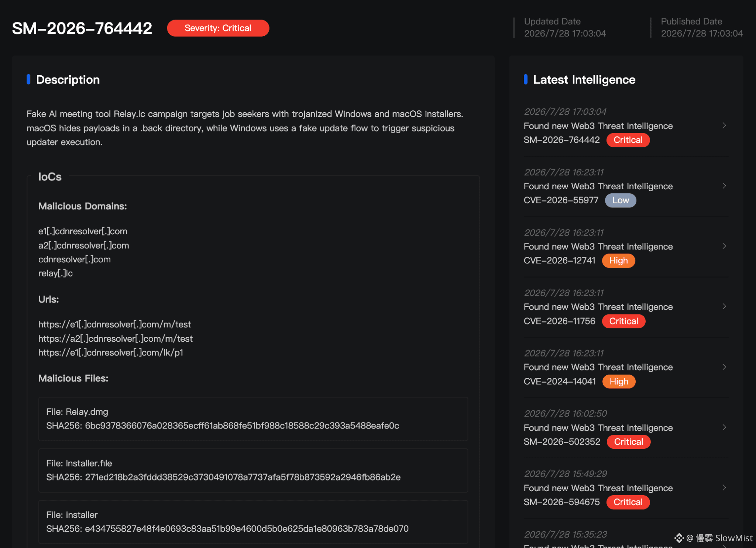Open the intelligence title above CVE-2026-11756
The width and height of the screenshot is (756, 548).
pos(598,307)
